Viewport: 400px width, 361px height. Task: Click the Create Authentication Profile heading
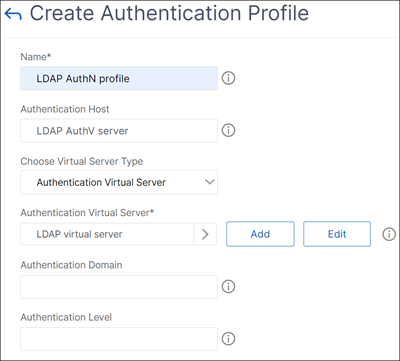click(x=169, y=13)
